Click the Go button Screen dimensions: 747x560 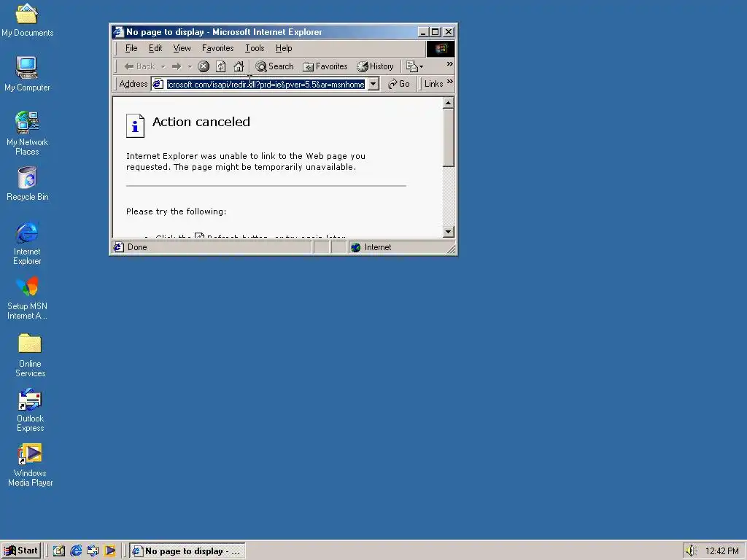click(x=399, y=84)
